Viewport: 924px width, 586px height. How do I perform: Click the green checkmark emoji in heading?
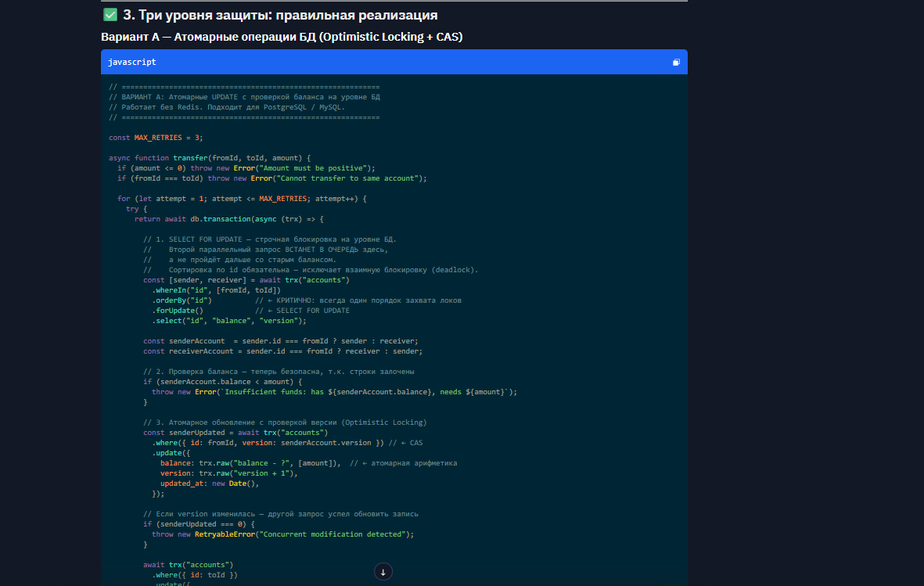click(110, 15)
